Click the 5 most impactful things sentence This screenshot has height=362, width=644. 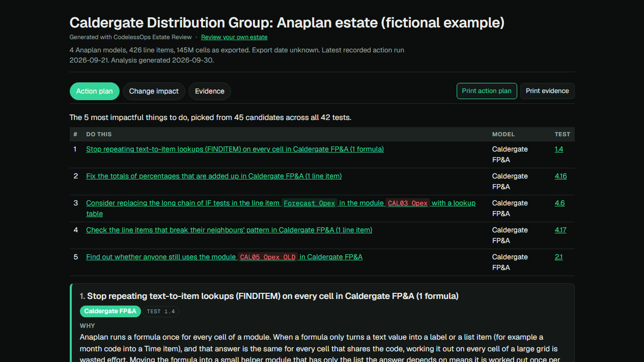(x=210, y=117)
